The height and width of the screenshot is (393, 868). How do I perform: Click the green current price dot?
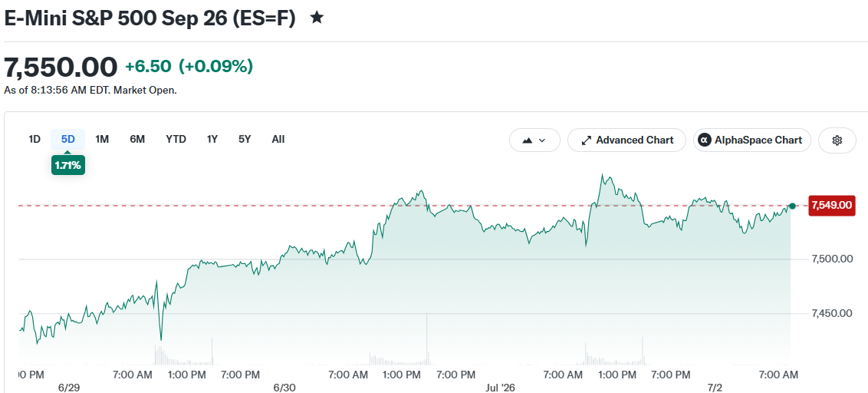(792, 206)
